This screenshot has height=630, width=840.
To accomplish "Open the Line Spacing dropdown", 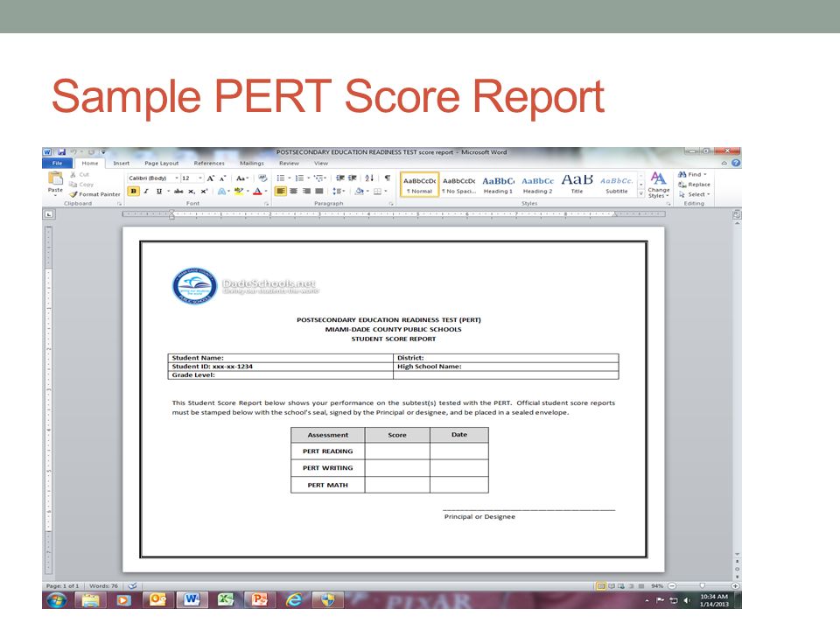I will (x=339, y=192).
